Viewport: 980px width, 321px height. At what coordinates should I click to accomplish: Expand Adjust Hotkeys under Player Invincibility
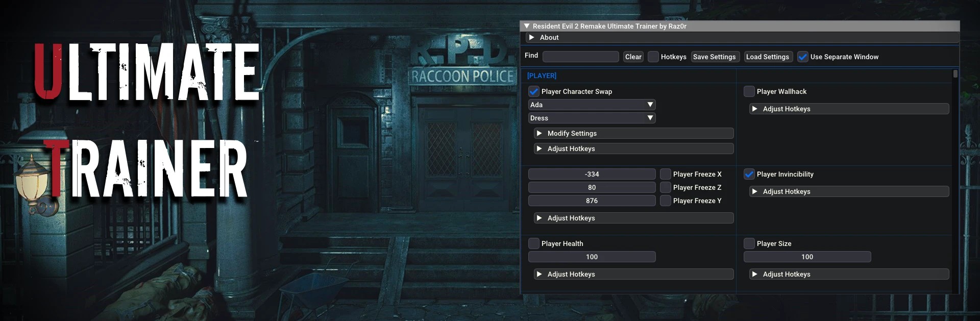(x=849, y=191)
